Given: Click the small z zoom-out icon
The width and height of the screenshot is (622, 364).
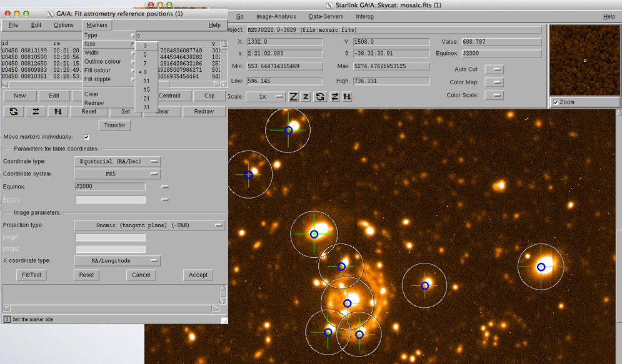Looking at the screenshot, I should pos(306,97).
